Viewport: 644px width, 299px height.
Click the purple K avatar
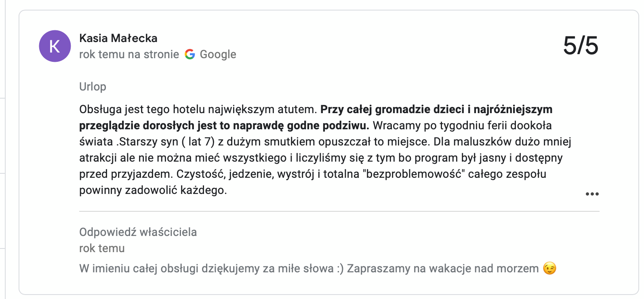(x=55, y=46)
